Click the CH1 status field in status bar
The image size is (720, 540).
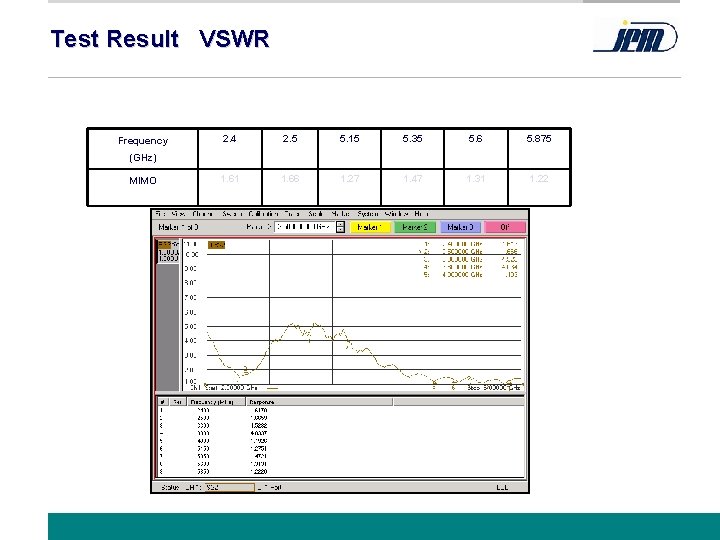pyautogui.click(x=229, y=488)
